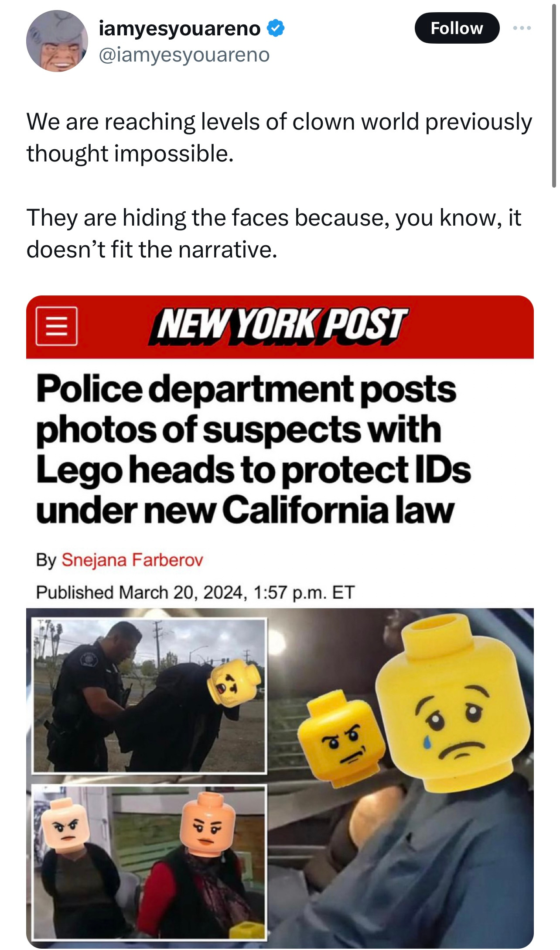The image size is (560, 950).
Task: Click the blue verified badge
Action: (276, 28)
